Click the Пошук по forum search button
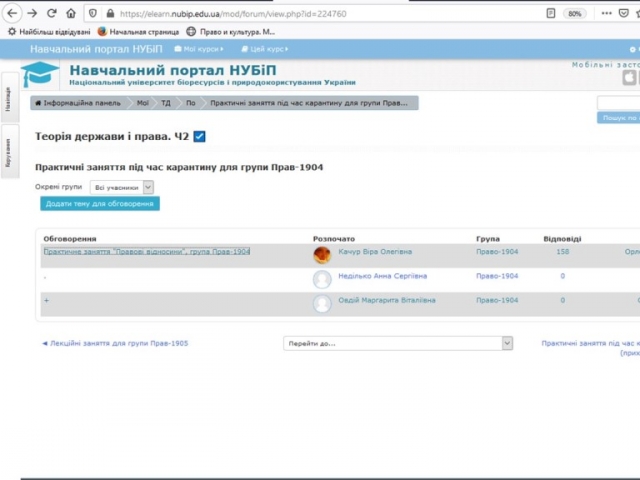The image size is (640, 480). 618,118
